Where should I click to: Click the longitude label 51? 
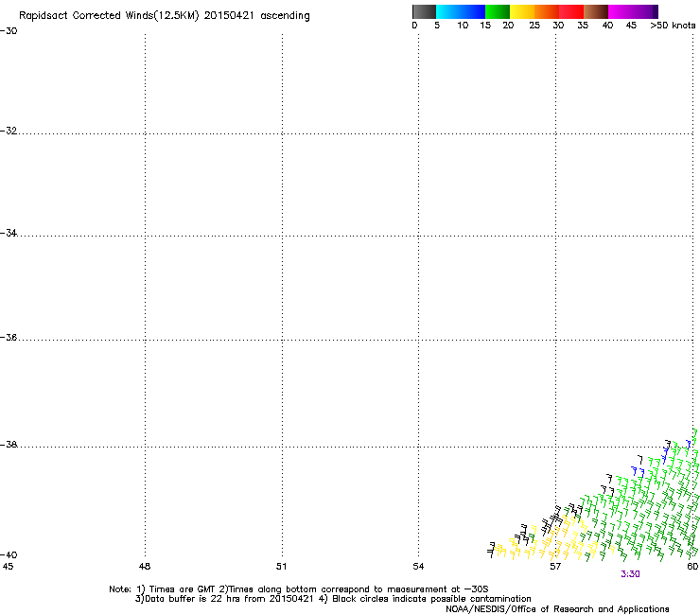click(x=281, y=567)
